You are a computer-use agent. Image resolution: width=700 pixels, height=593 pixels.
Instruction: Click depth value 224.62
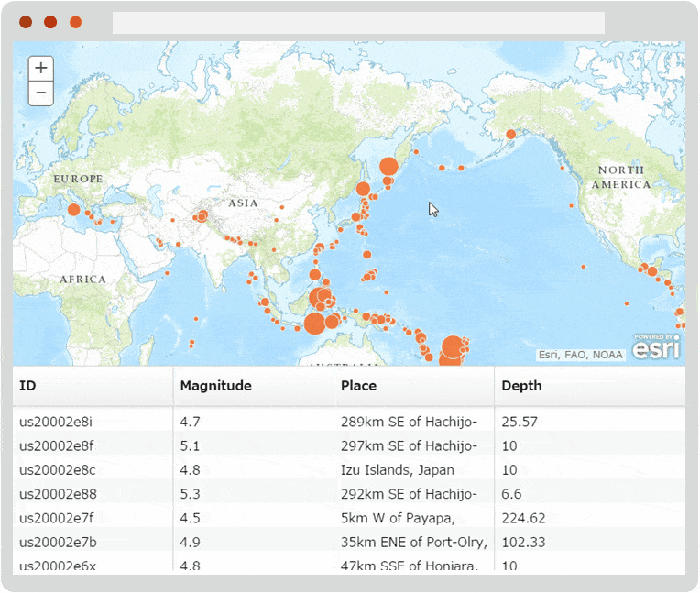pos(523,518)
